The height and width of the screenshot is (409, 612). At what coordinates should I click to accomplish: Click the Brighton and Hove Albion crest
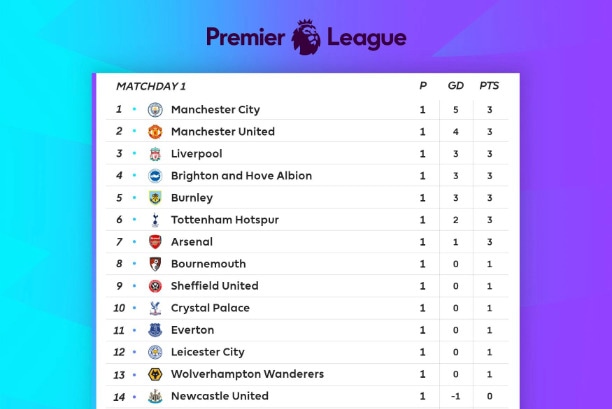(155, 176)
